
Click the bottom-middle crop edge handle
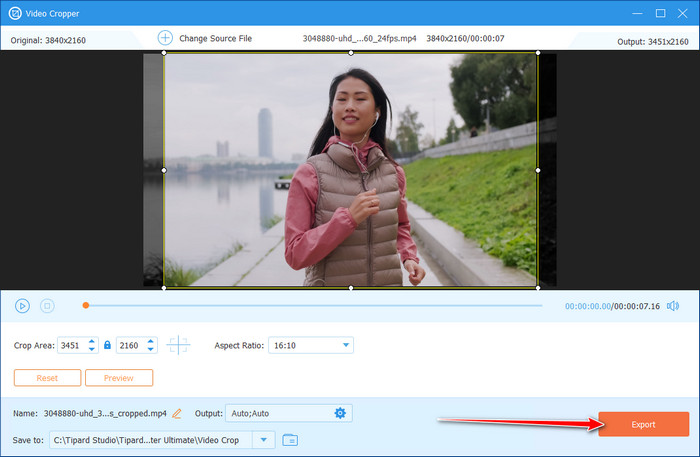[351, 288]
